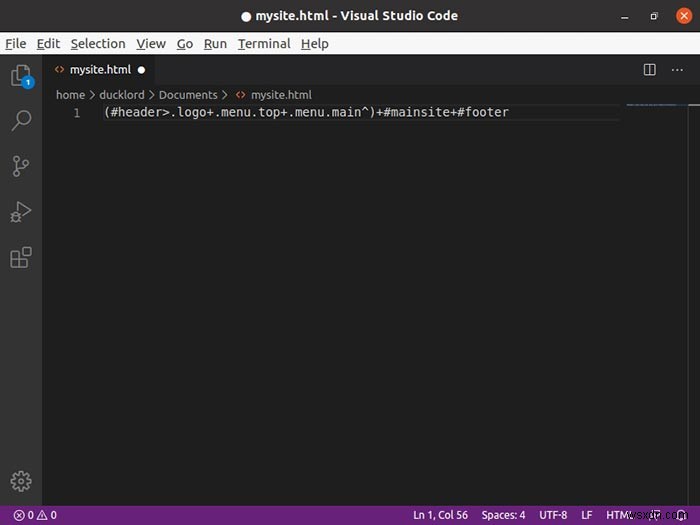Split the editor to the right
Image resolution: width=700 pixels, height=525 pixels.
650,70
